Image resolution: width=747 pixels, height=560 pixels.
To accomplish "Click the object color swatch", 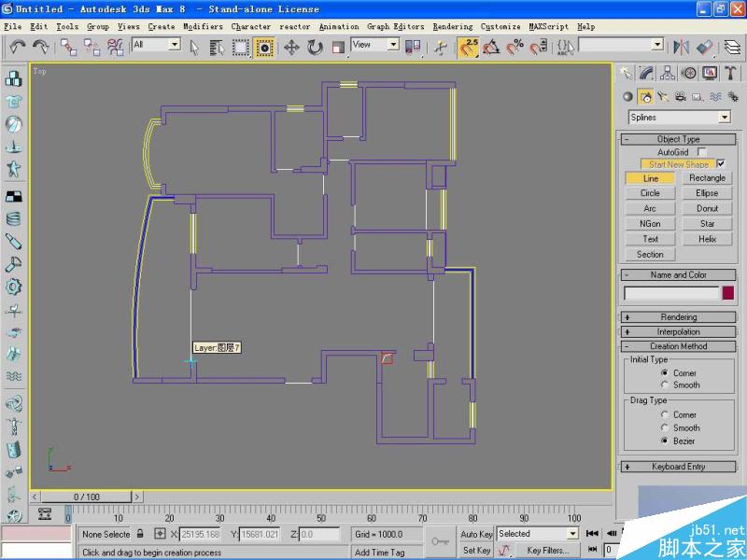I will tap(728, 292).
